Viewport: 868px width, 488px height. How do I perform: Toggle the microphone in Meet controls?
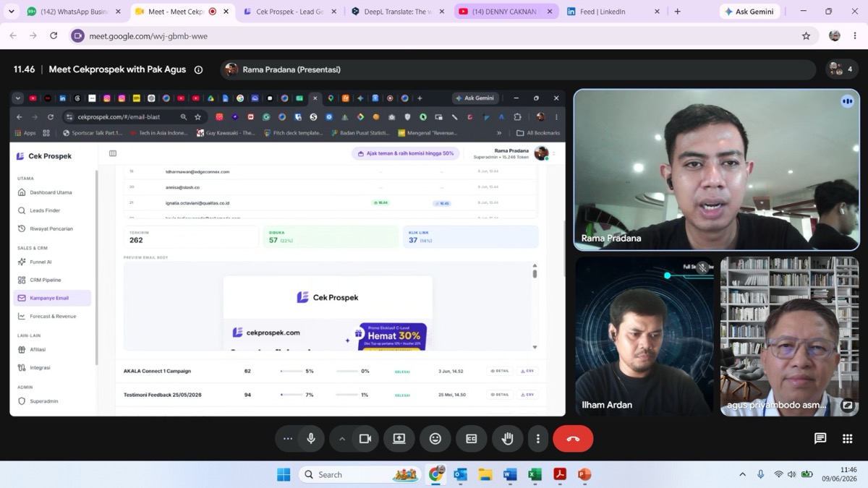click(311, 439)
